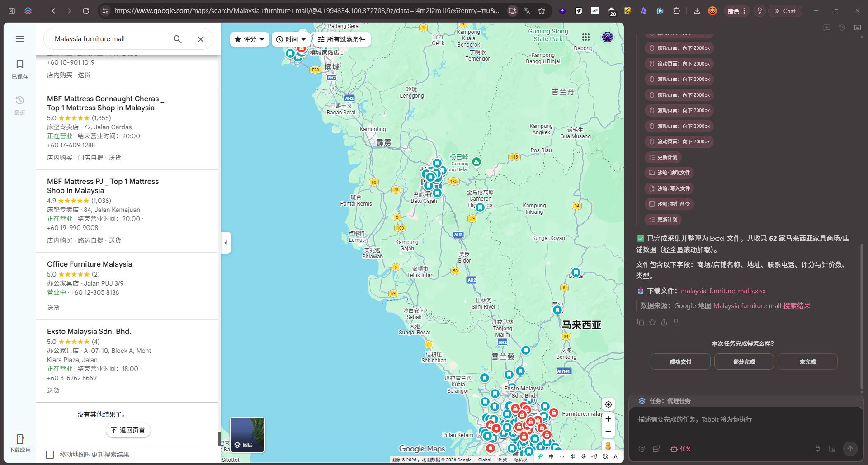This screenshot has height=465, width=868.
Task: Open Office Furniture Malaysia listing
Action: 90,264
